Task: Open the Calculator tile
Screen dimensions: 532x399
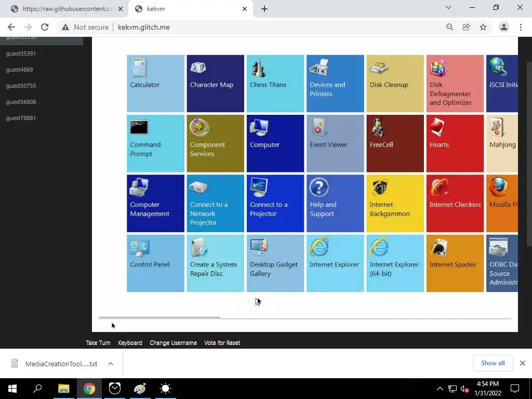Action: coord(155,84)
